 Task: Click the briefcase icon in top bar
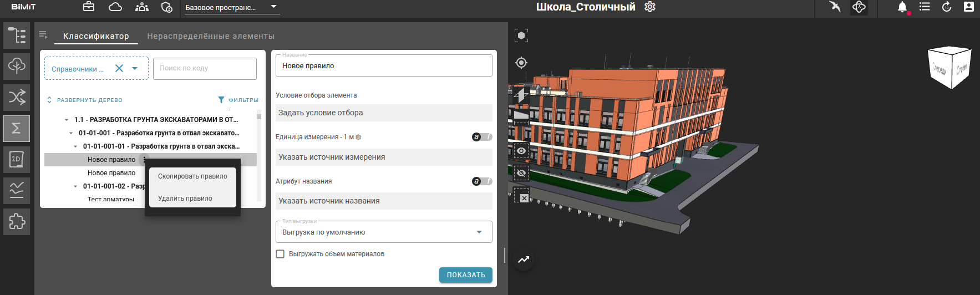point(89,7)
